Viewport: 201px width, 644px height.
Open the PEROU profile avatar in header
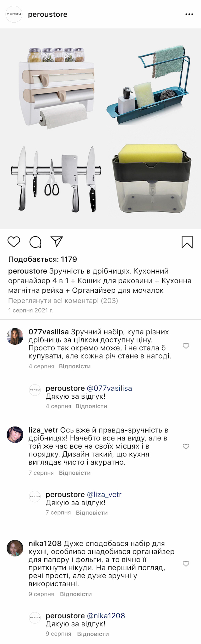click(14, 14)
